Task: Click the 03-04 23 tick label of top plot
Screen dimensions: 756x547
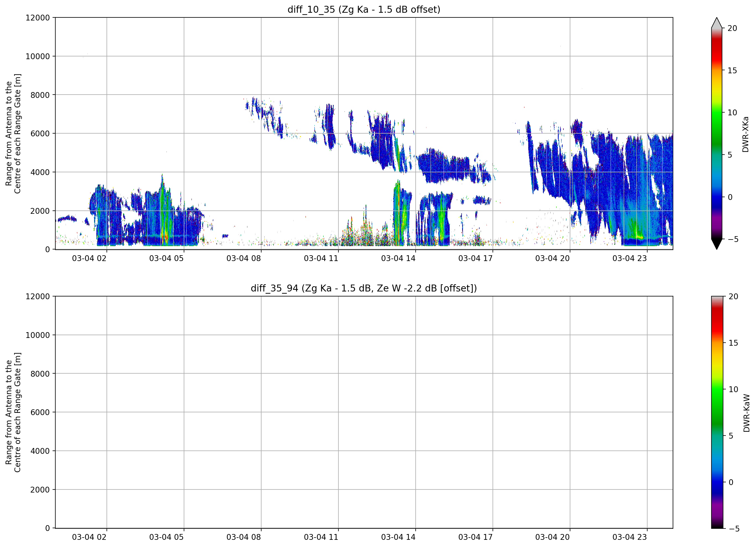Action: [630, 259]
